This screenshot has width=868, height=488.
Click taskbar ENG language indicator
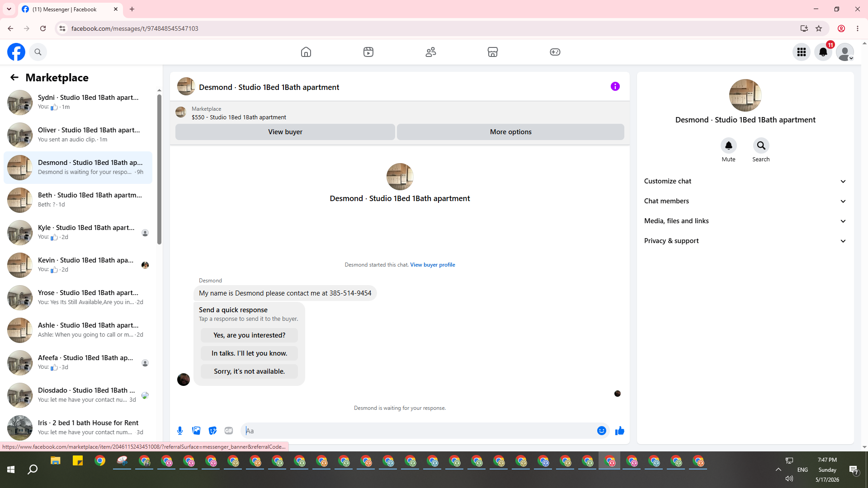click(x=802, y=470)
